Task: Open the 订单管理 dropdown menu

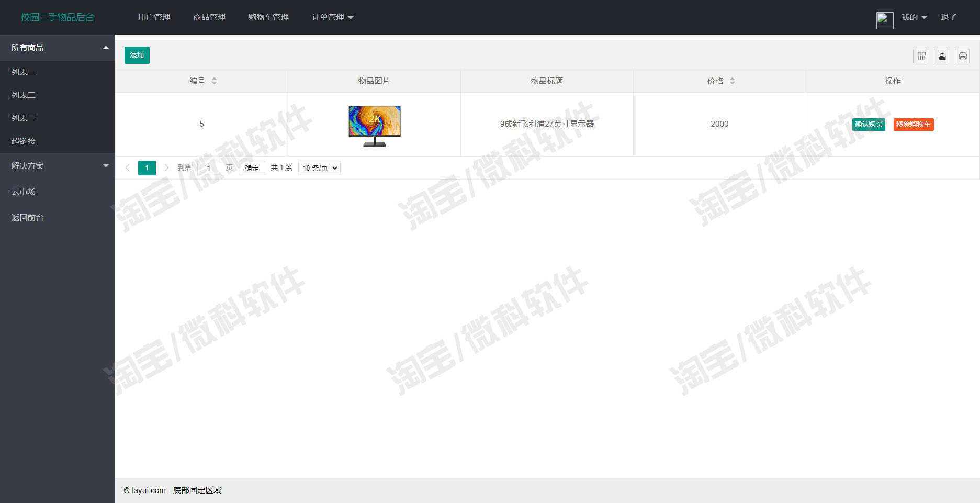Action: point(333,17)
